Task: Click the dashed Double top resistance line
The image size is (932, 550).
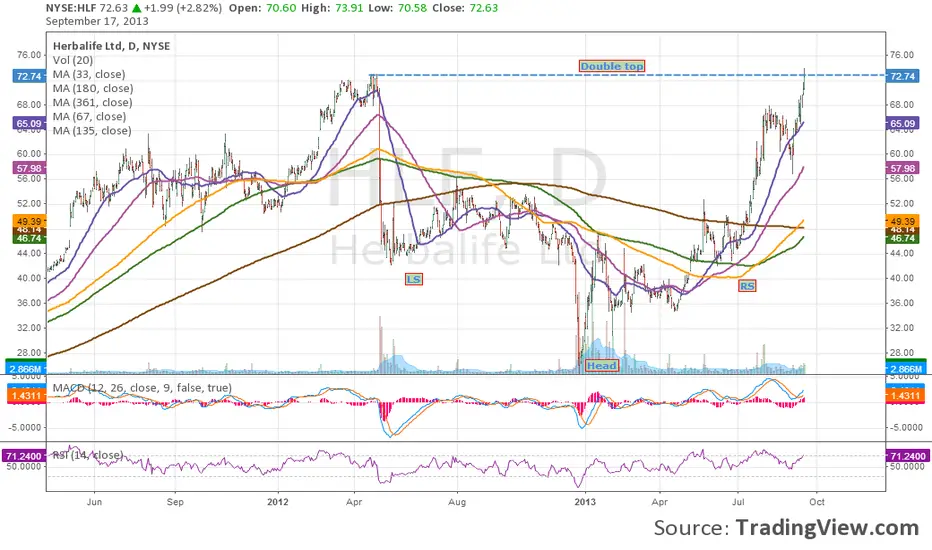Action: coord(627,75)
